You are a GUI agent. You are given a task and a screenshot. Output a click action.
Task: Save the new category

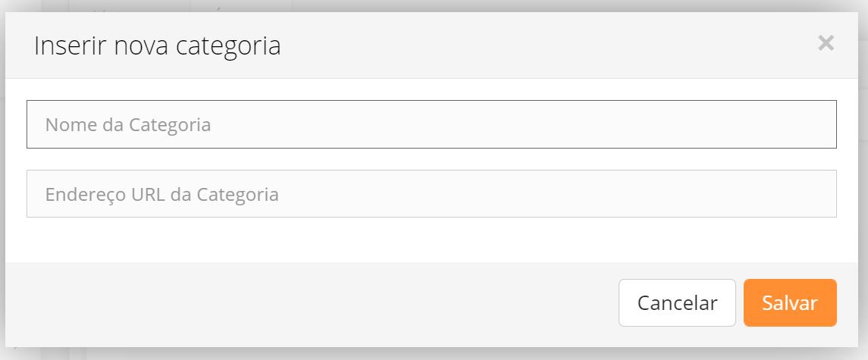[x=790, y=303]
